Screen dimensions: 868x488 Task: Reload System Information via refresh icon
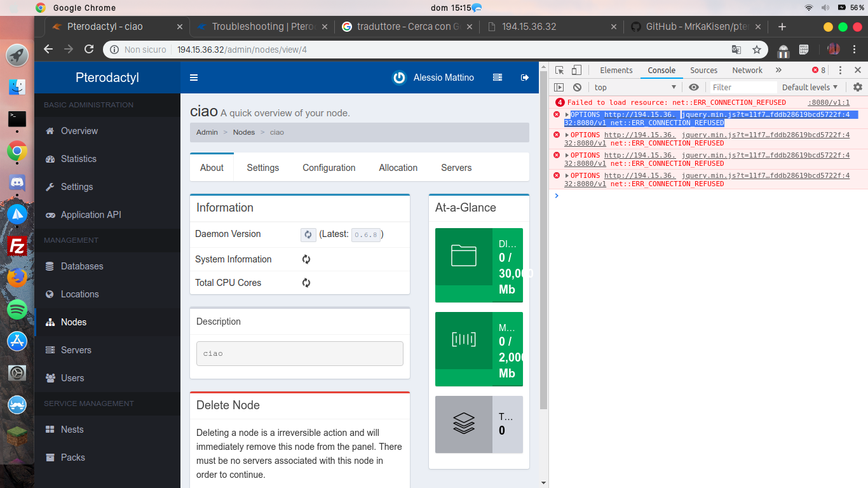pos(306,259)
